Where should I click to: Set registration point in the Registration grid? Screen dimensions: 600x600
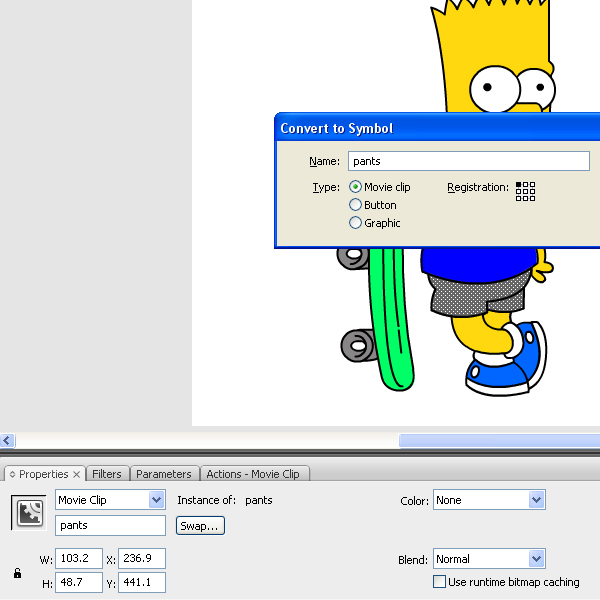(525, 191)
